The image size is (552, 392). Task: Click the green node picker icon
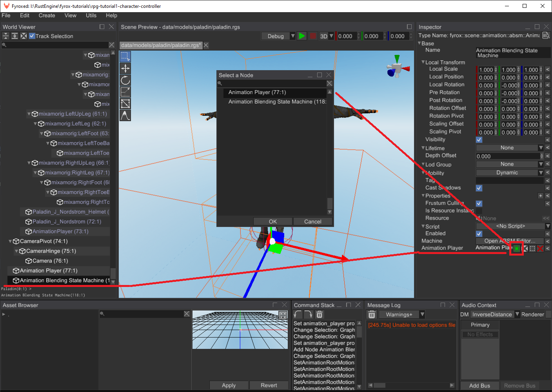517,249
